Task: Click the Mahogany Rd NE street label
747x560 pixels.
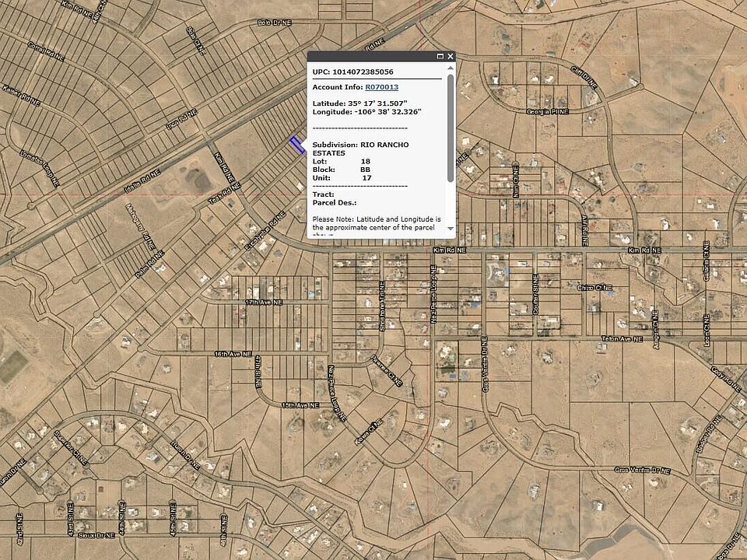Action: point(141,227)
